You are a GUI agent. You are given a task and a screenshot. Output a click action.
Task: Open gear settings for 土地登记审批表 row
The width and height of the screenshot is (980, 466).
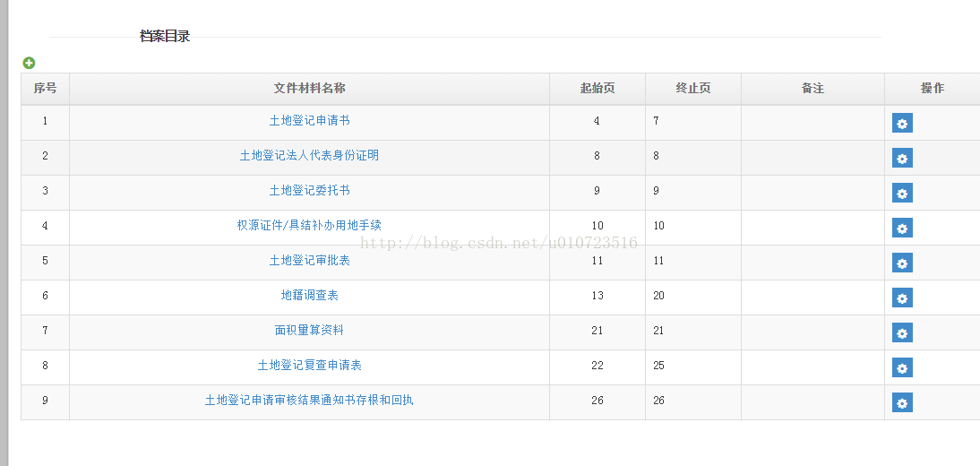click(902, 263)
